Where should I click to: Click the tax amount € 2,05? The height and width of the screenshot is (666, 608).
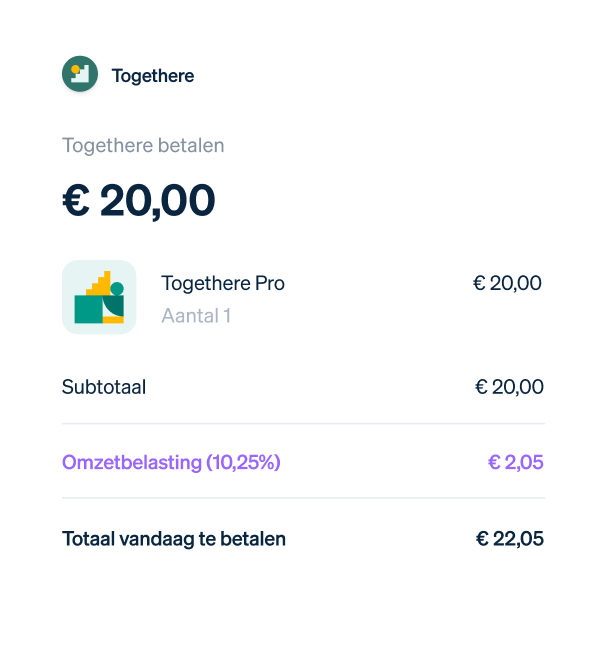pos(515,463)
